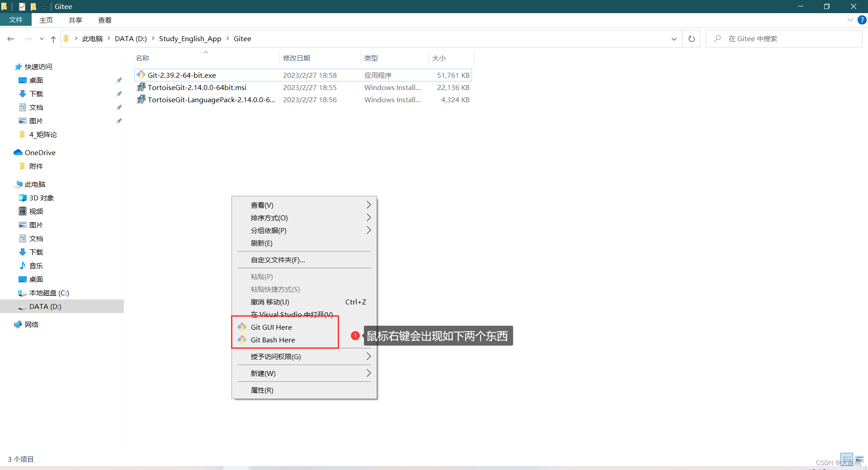
Task: Open the quick access toolbar customize dropdown
Action: click(x=44, y=7)
